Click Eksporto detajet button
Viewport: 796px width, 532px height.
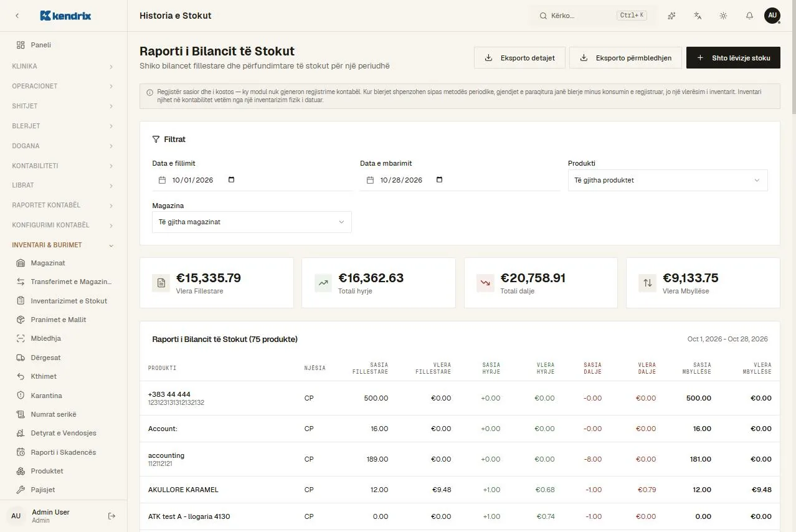pos(519,58)
